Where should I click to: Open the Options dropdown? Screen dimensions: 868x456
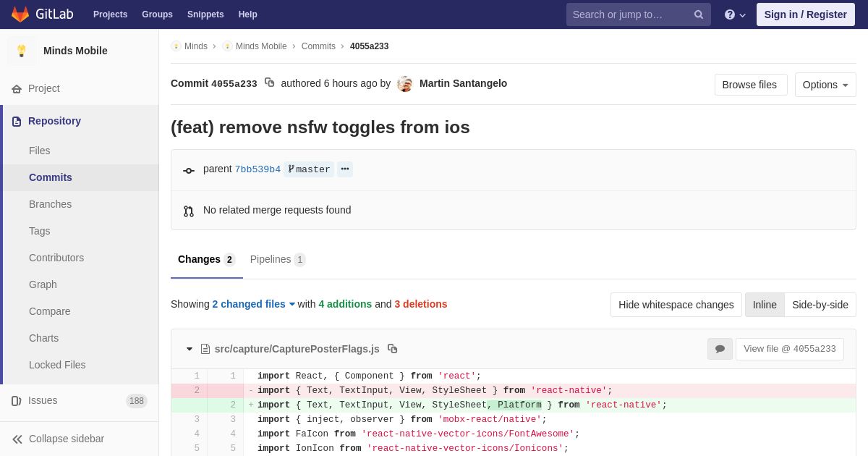click(x=825, y=85)
